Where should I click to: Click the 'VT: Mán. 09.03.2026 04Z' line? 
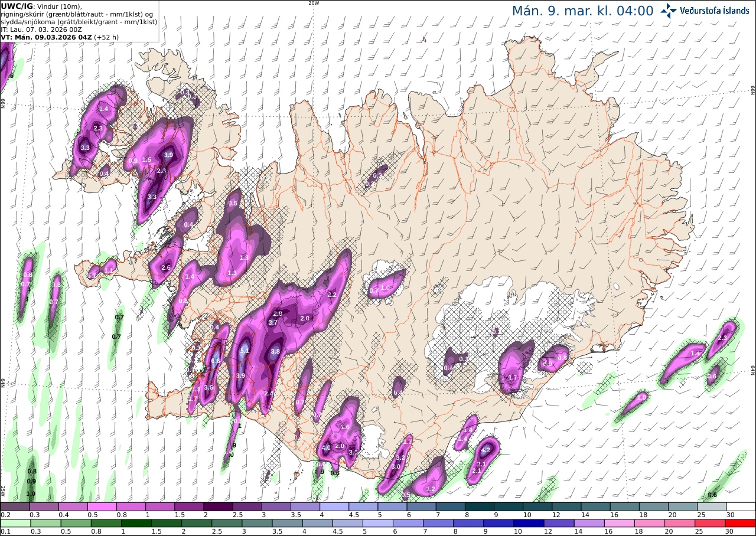[45, 37]
